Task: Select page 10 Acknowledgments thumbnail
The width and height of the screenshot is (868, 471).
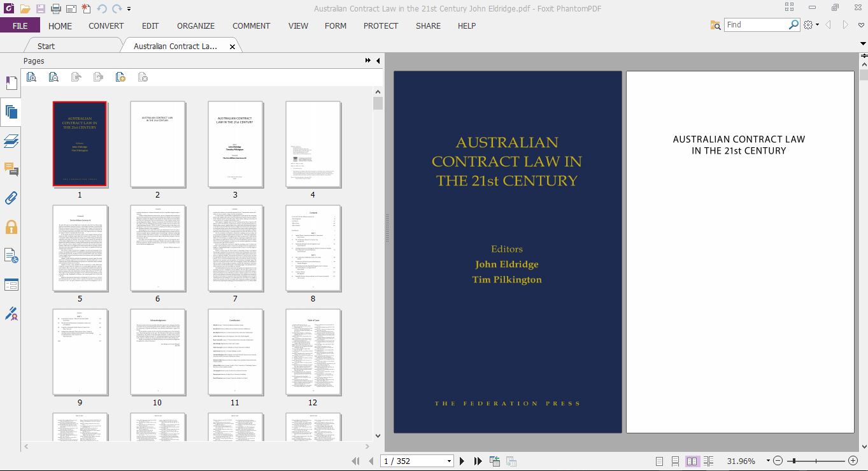Action: (157, 352)
